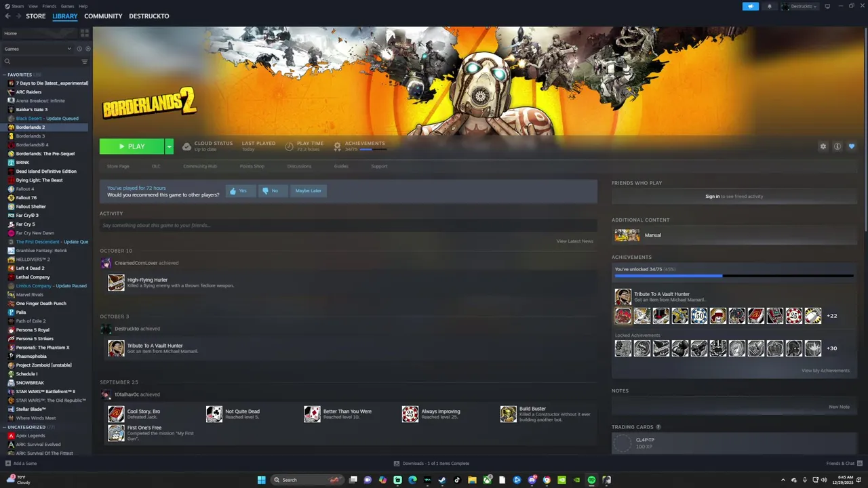Image resolution: width=868 pixels, height=488 pixels.
Task: Open Points Shop link
Action: [252, 166]
